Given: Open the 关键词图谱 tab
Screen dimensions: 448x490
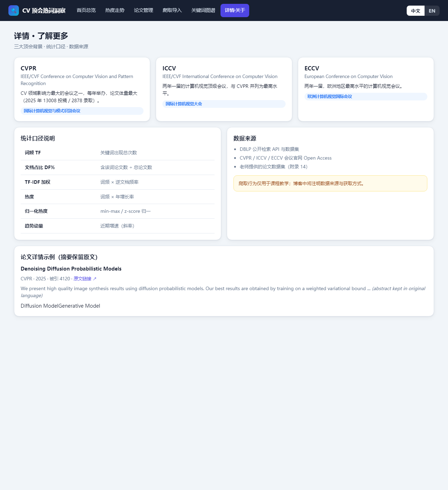Looking at the screenshot, I should coord(203,10).
